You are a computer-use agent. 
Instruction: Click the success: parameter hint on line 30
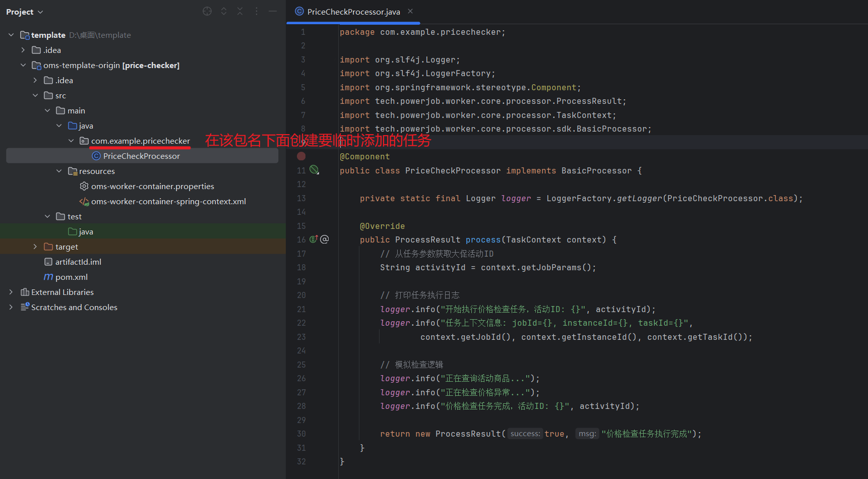click(x=525, y=434)
